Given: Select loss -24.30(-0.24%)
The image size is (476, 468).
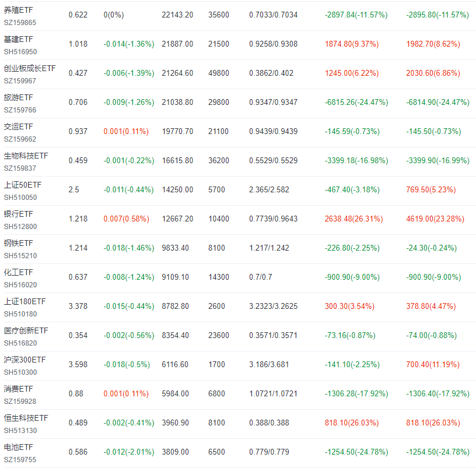Looking at the screenshot, I should pyautogui.click(x=432, y=248).
